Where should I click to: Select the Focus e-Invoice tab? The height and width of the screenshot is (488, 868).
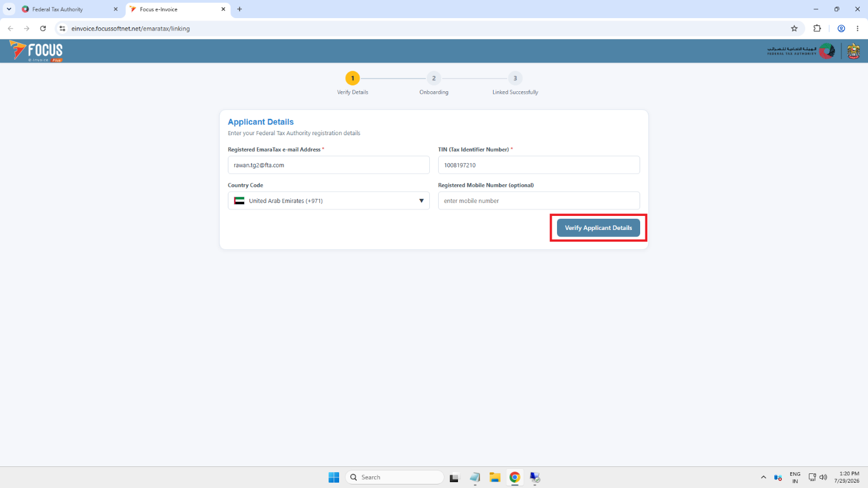tap(177, 9)
